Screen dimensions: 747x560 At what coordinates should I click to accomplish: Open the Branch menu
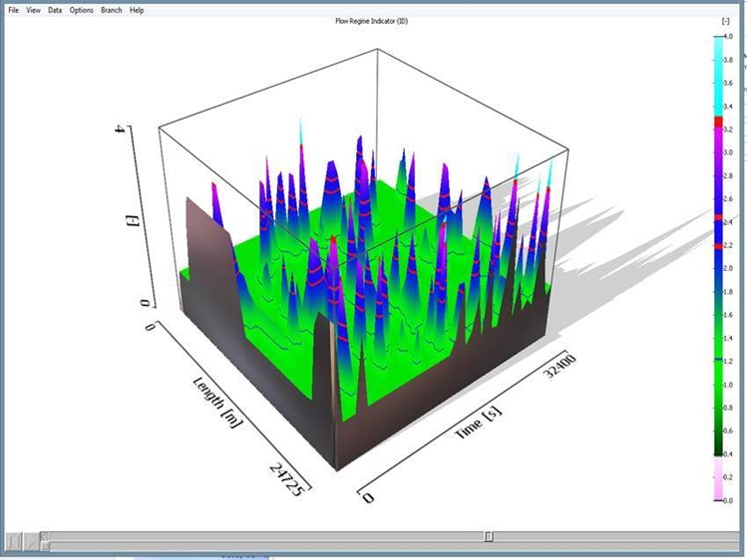point(111,10)
